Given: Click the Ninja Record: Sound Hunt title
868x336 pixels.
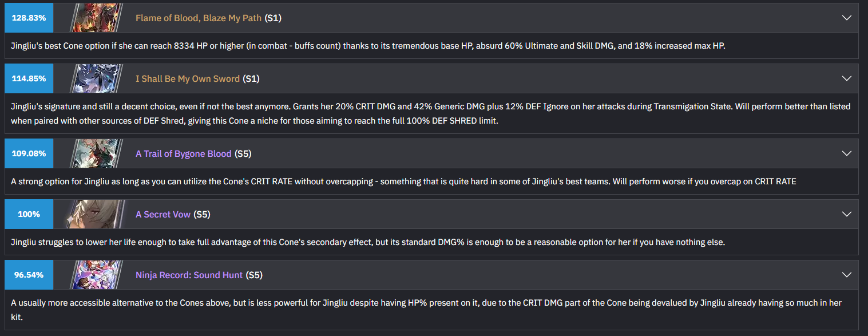Looking at the screenshot, I should pyautogui.click(x=189, y=275).
